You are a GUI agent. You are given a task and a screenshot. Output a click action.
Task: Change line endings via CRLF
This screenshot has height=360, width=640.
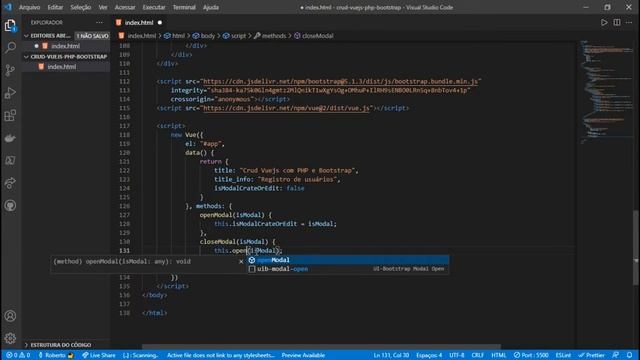point(478,355)
